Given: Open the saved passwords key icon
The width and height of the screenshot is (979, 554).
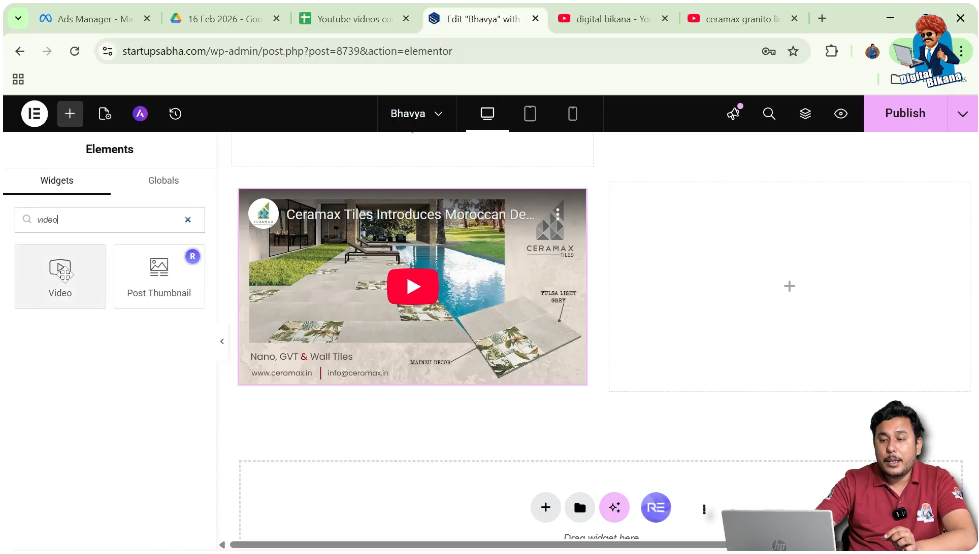Looking at the screenshot, I should (x=769, y=51).
